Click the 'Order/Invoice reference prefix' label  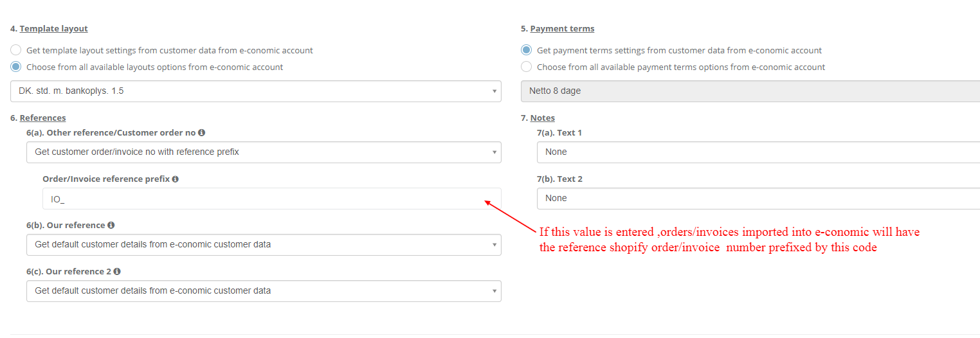point(106,179)
